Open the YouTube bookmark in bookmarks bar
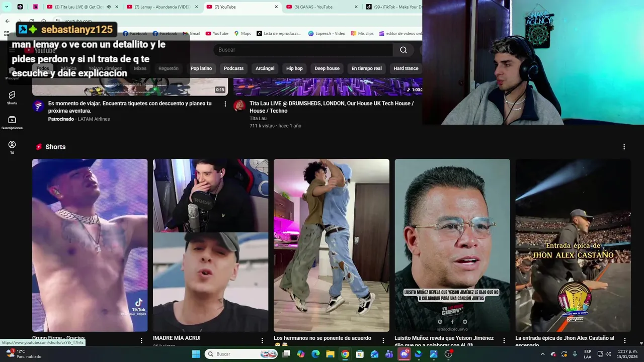Viewport: 644px width, 362px height. coord(217,34)
